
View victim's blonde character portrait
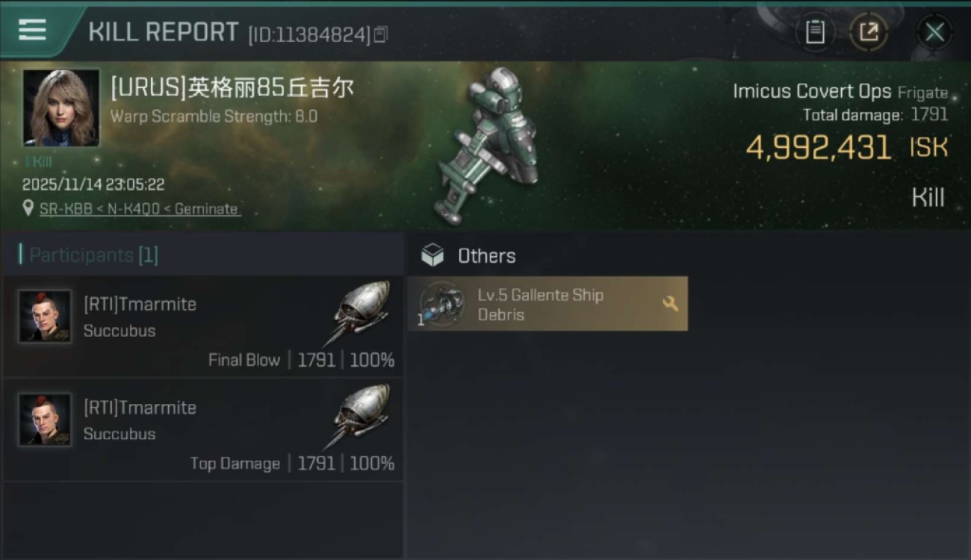tap(61, 108)
